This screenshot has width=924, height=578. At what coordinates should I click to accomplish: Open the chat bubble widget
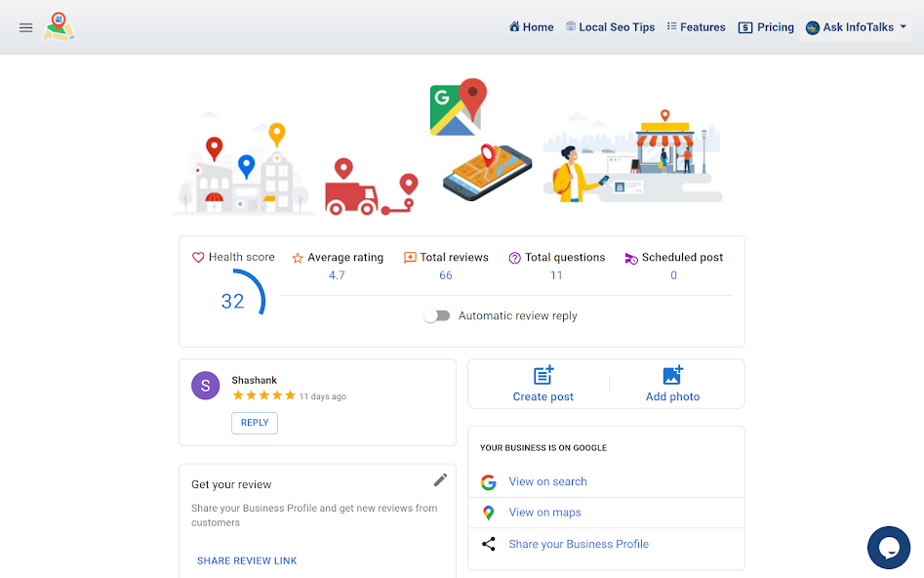[x=889, y=548]
